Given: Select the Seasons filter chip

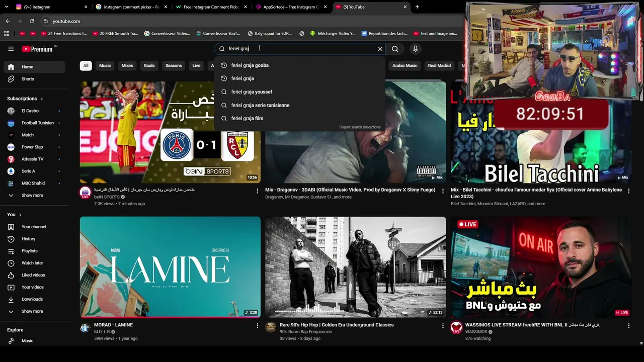Looking at the screenshot, I should (x=174, y=65).
